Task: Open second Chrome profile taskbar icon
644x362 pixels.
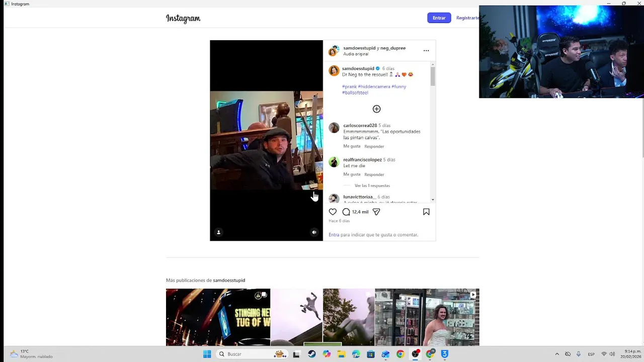Action: tap(430, 354)
